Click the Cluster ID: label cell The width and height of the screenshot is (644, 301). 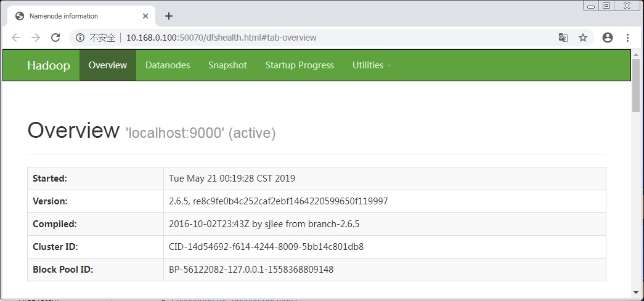click(96, 247)
